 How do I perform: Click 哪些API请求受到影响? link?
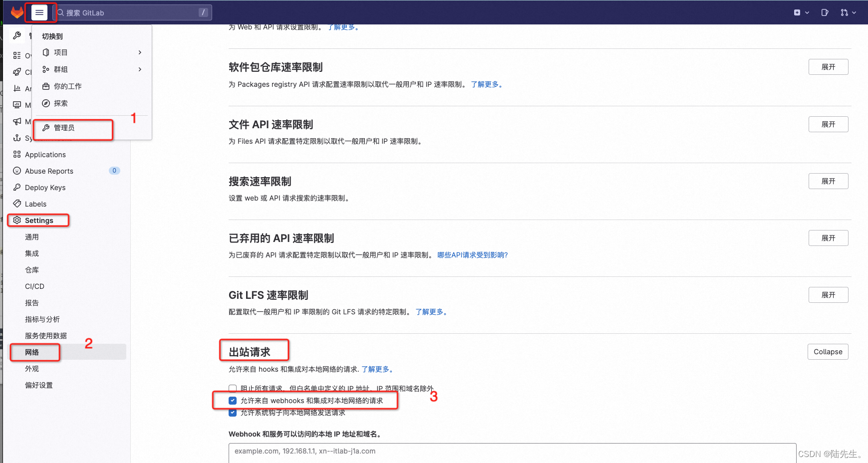[x=472, y=254]
